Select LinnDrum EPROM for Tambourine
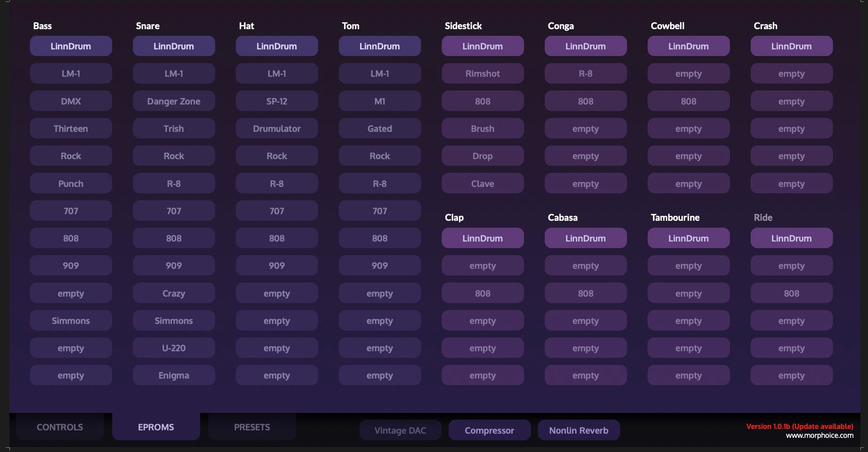Screen dimensions: 868x452 click(688, 238)
